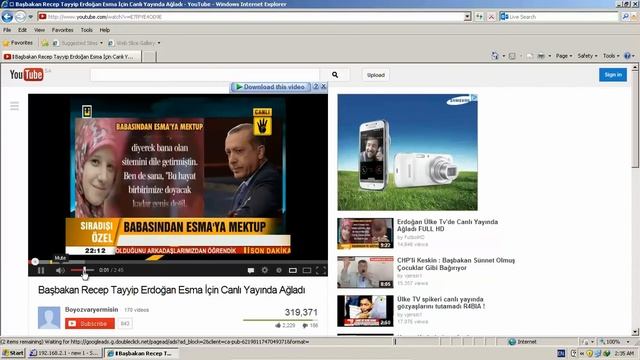Open the Favorites menu
This screenshot has width=640, height=360.
click(x=62, y=30)
